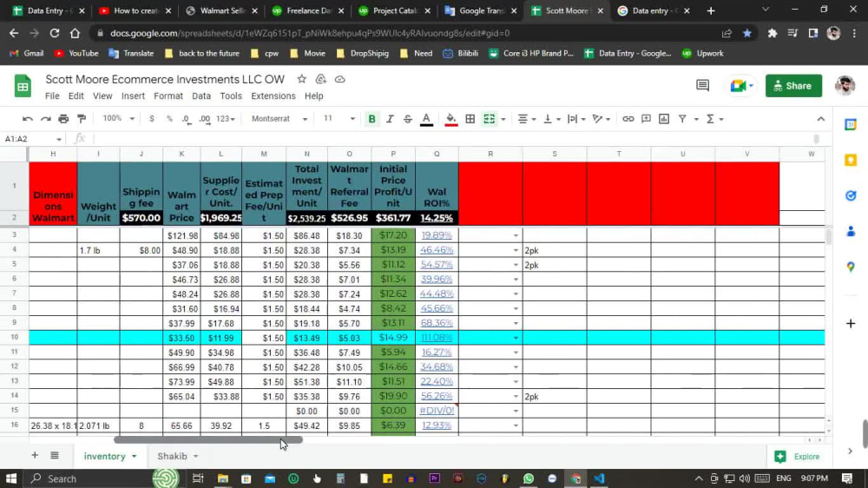This screenshot has height=488, width=868.
Task: Select the inventory sheet tab
Action: coord(105,456)
